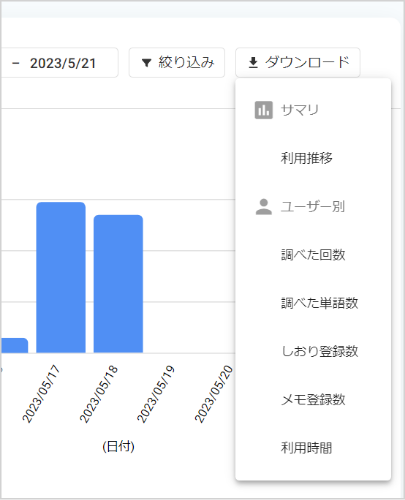Click the サマリ section heading
This screenshot has height=500, width=405.
click(x=300, y=110)
